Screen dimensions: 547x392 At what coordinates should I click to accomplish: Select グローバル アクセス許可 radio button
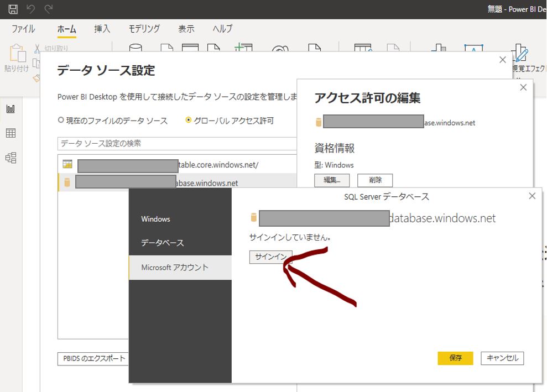189,121
